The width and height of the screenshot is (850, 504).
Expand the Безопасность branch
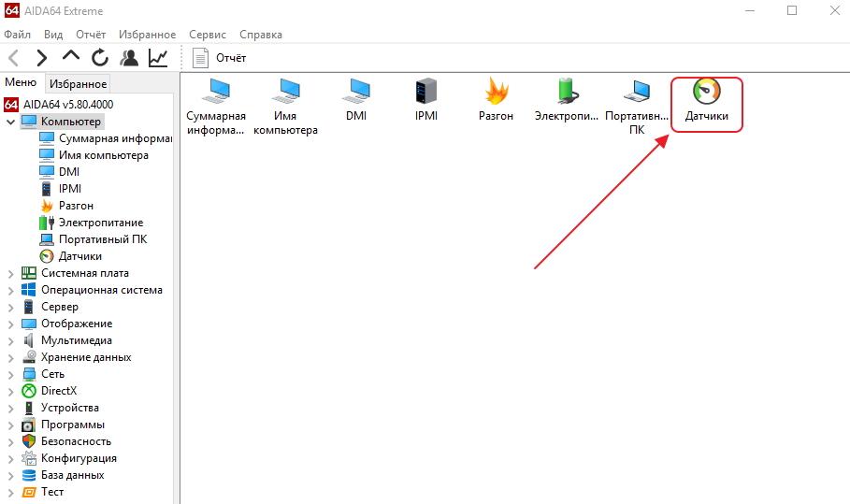click(10, 441)
